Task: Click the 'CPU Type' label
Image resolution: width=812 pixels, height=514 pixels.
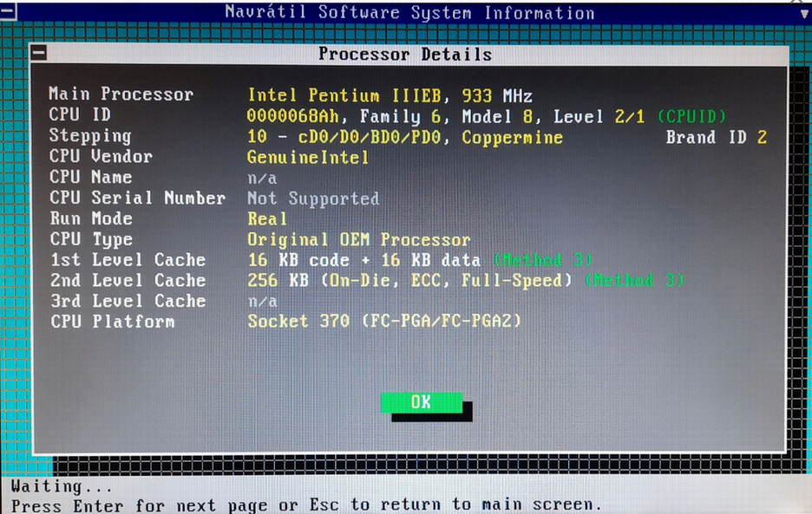Action: [x=91, y=239]
